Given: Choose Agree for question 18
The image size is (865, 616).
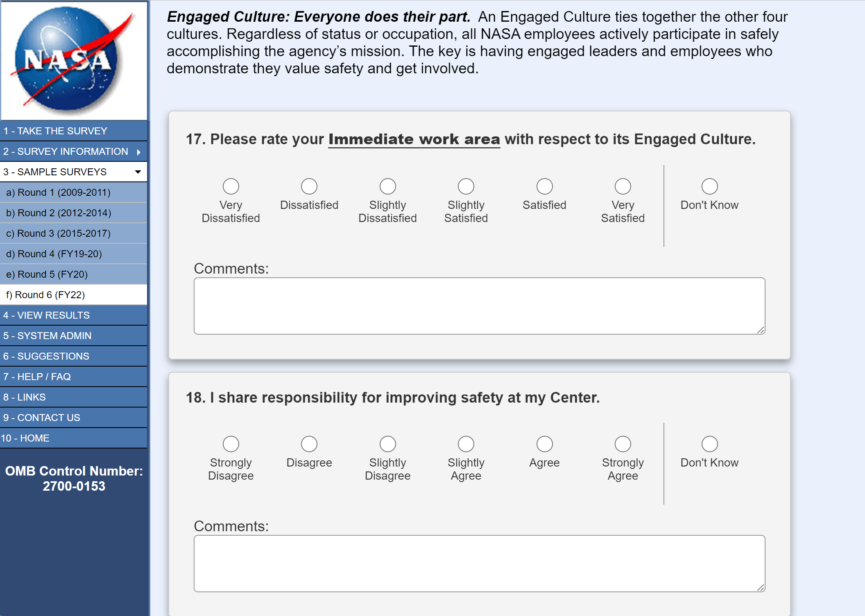Looking at the screenshot, I should [x=545, y=444].
